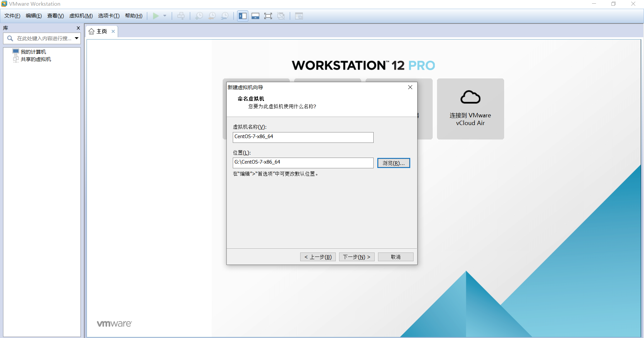Click the 虚拟机名称 text field
The width and height of the screenshot is (644, 338).
(x=303, y=137)
